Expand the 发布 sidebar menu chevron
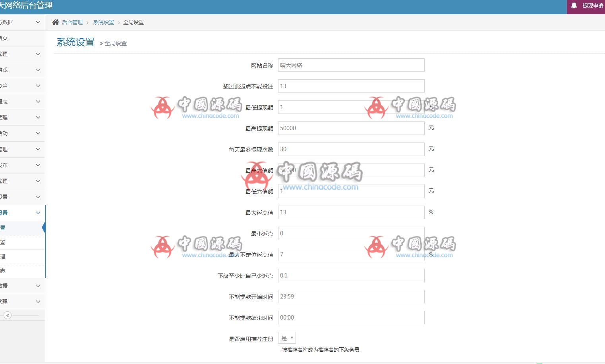Image resolution: width=605 pixels, height=364 pixels. point(38,165)
